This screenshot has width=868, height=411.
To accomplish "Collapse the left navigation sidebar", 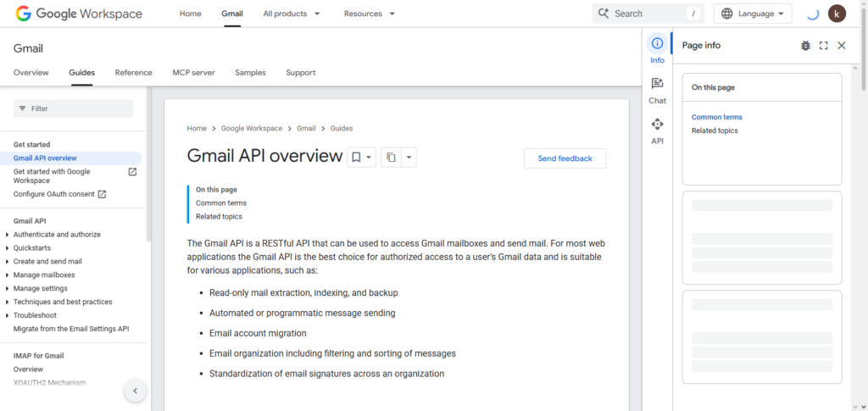I will (135, 392).
